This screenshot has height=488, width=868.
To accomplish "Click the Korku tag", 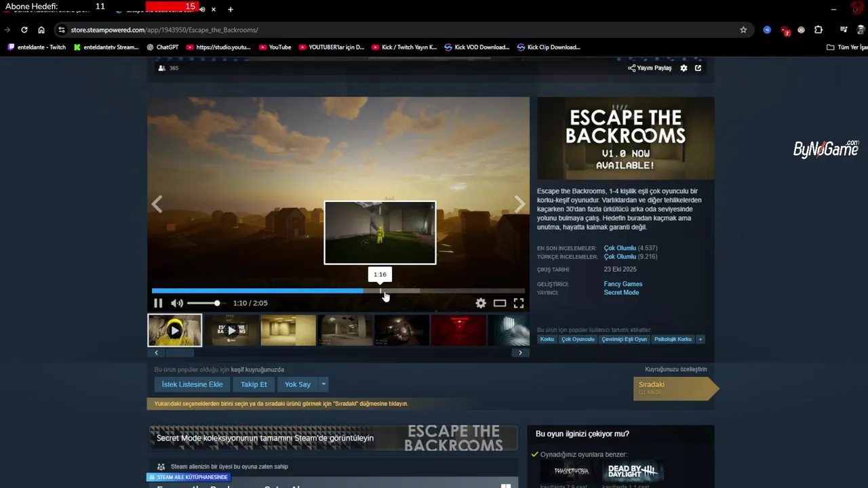I will click(547, 339).
